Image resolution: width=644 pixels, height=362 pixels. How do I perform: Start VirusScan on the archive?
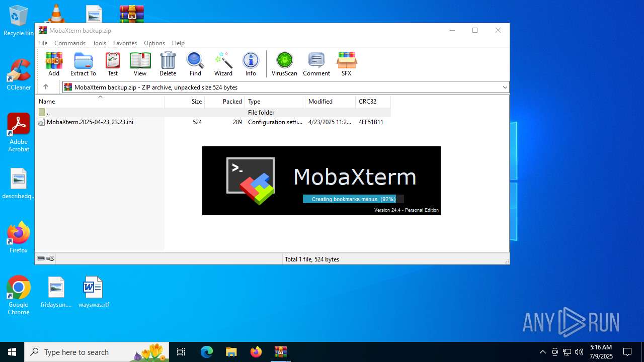pos(284,64)
